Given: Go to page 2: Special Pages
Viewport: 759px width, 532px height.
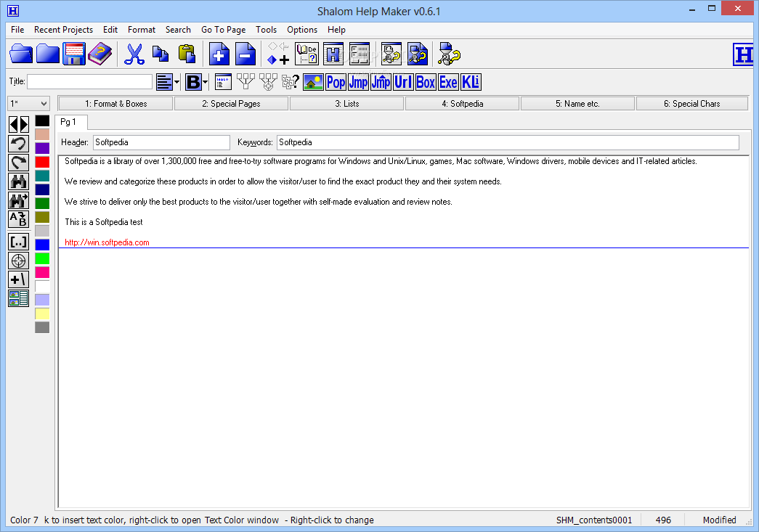Looking at the screenshot, I should tap(231, 104).
